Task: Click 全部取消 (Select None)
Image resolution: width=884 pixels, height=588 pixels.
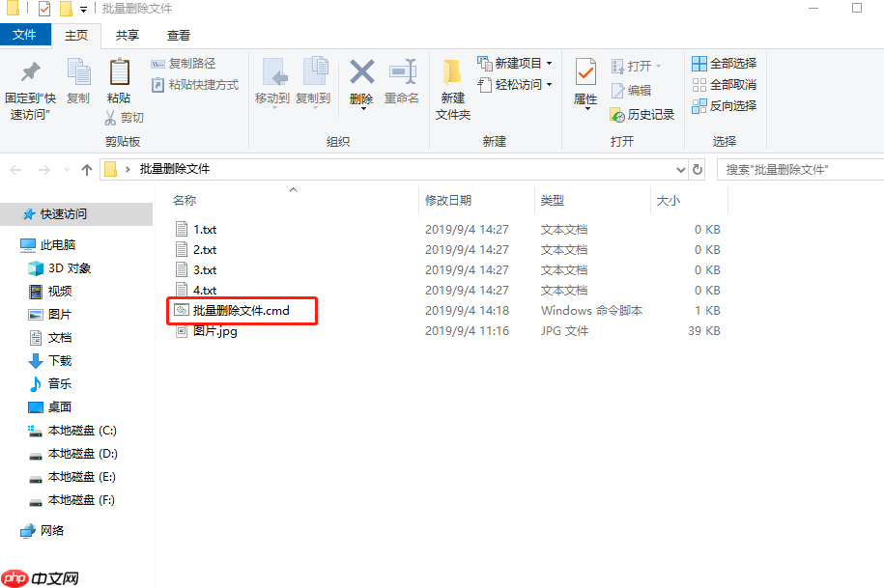Action: 724,84
